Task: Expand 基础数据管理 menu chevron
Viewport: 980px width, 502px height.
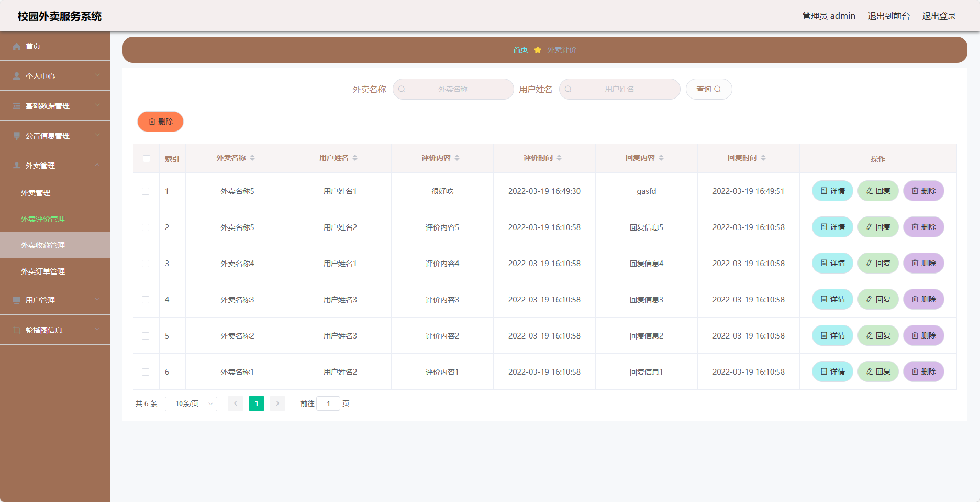Action: pos(97,105)
